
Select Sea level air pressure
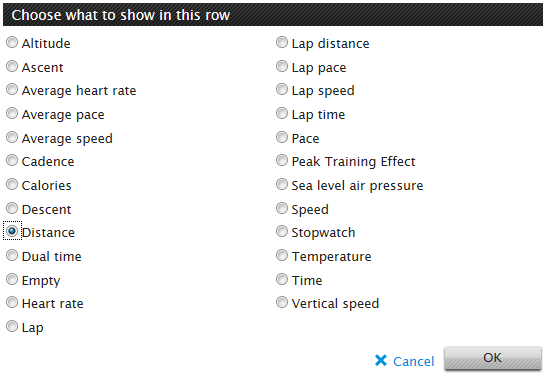click(x=282, y=184)
